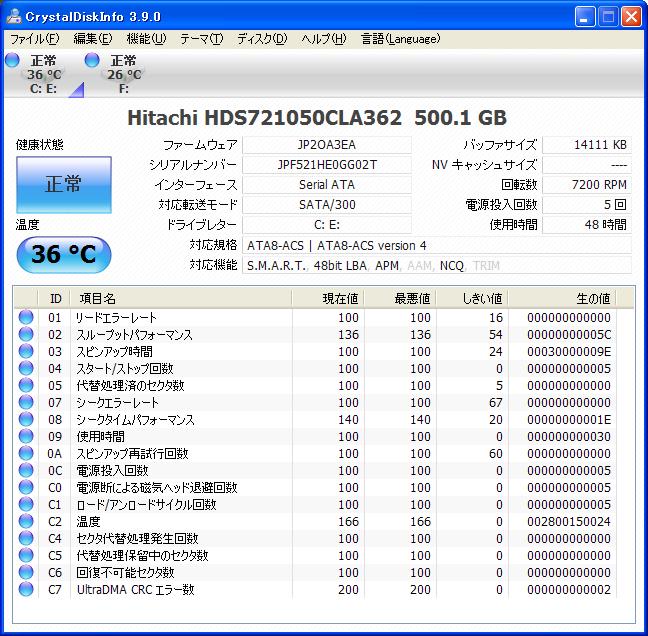Open the 編集(E) menu
Viewport: 648px width, 636px height.
(x=93, y=39)
